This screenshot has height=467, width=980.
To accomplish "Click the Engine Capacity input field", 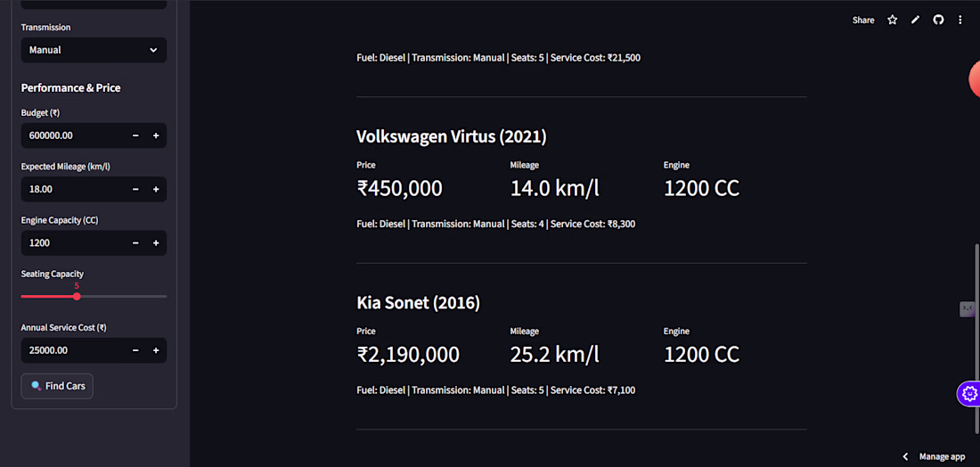I will click(73, 243).
